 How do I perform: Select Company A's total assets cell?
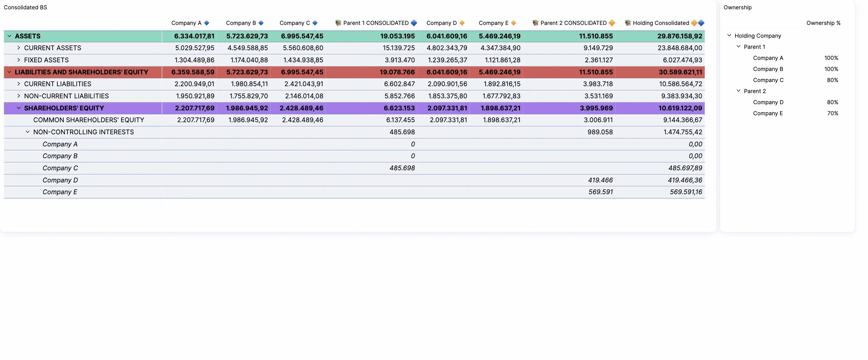click(195, 36)
